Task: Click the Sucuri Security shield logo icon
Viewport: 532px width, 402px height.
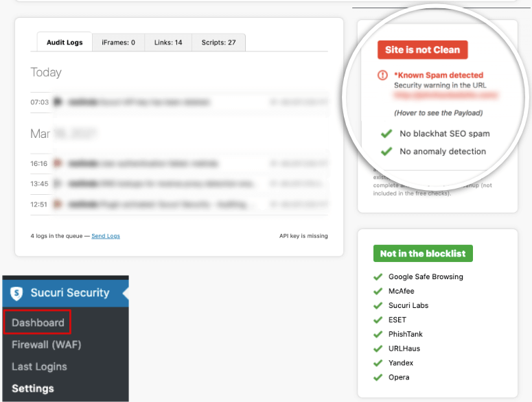Action: [x=17, y=293]
